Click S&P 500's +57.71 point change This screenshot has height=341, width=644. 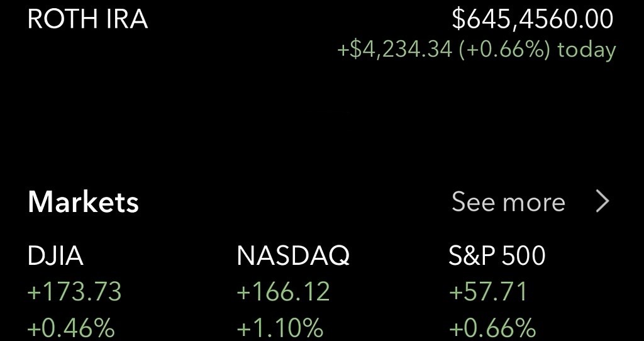pos(488,292)
